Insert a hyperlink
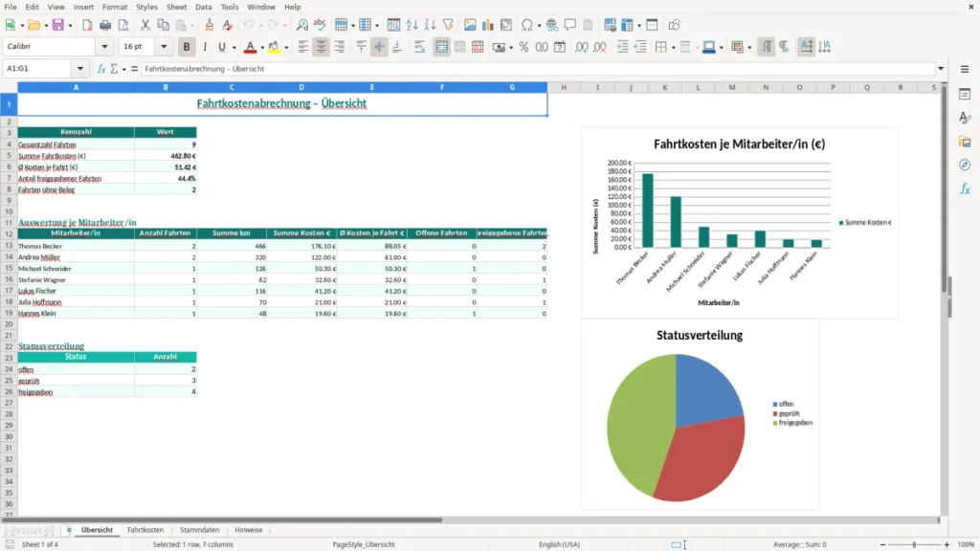Viewport: 980px width, 551px height. [552, 25]
